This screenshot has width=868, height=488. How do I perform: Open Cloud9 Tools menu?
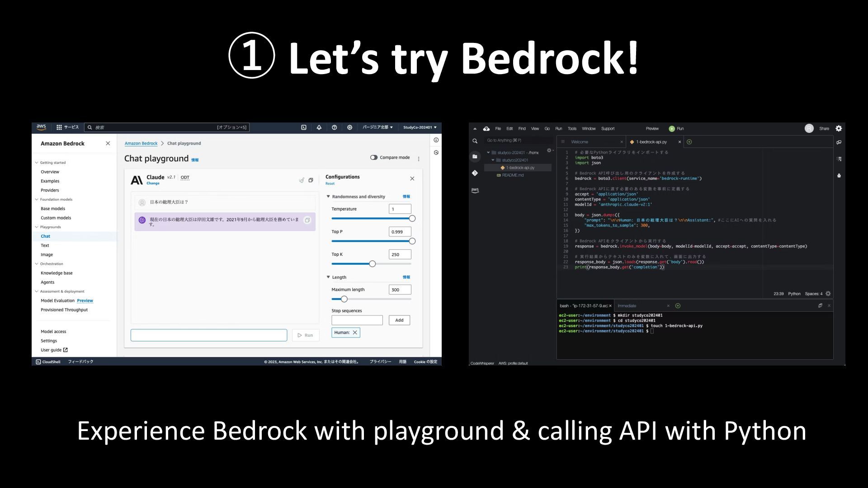(572, 129)
